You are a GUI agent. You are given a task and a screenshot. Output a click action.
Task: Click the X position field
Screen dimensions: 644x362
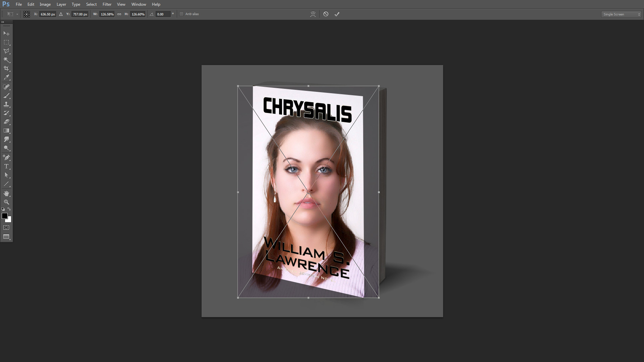point(48,14)
